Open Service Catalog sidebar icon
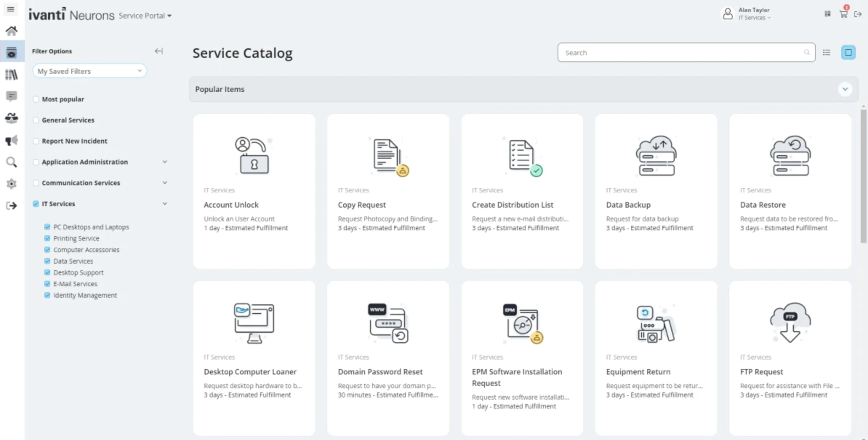Viewport: 868px width, 440px height. 12,52
